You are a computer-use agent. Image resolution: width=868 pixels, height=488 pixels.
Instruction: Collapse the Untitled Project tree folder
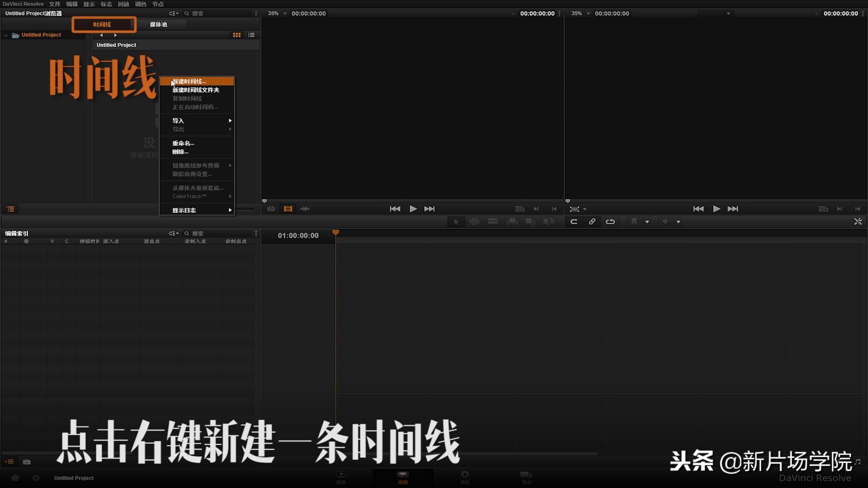pos(6,35)
